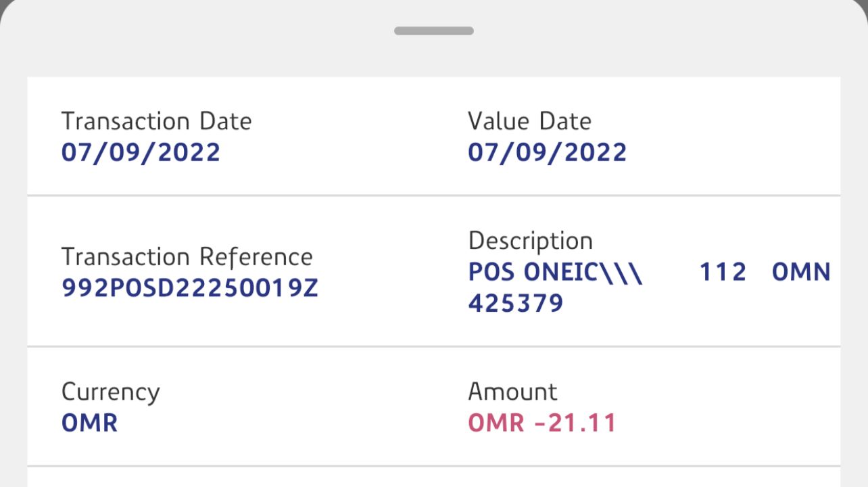This screenshot has height=487, width=868.
Task: Select the POS ONEIC description text
Action: point(555,273)
